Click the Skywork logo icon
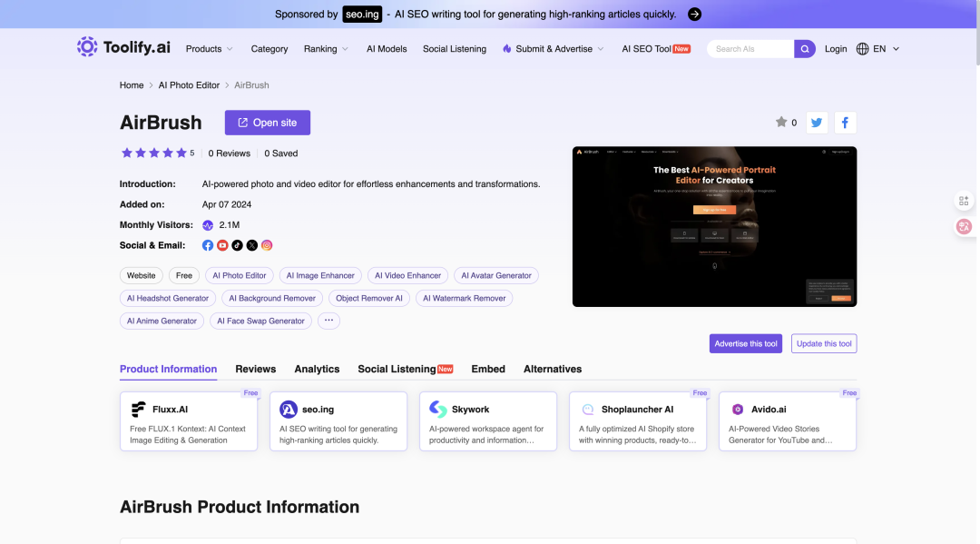 coord(438,409)
